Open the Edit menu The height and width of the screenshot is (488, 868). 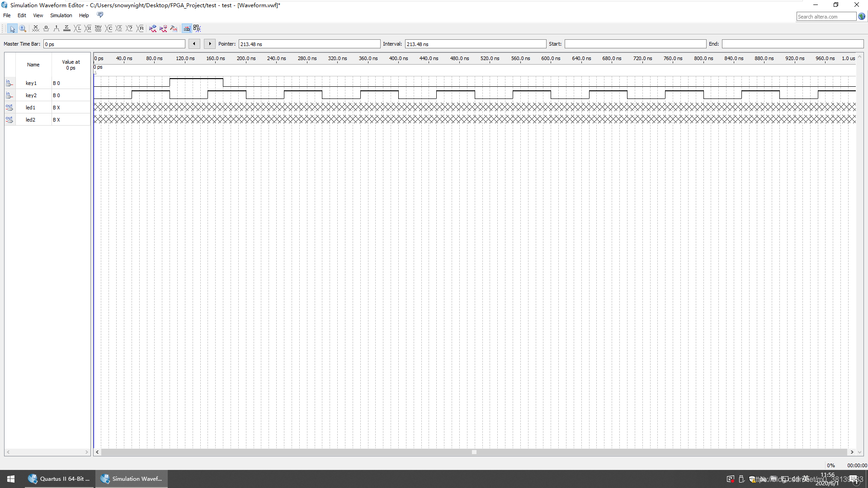click(22, 15)
